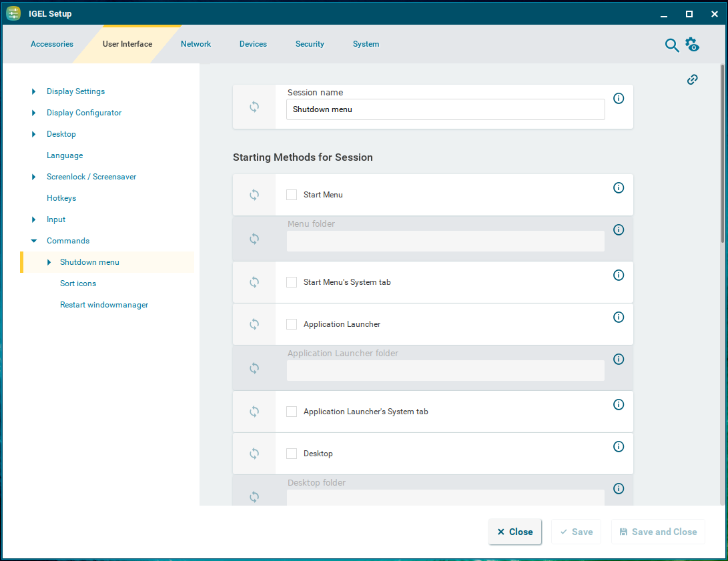
Task: Click the gear-eye settings view icon
Action: coord(692,45)
